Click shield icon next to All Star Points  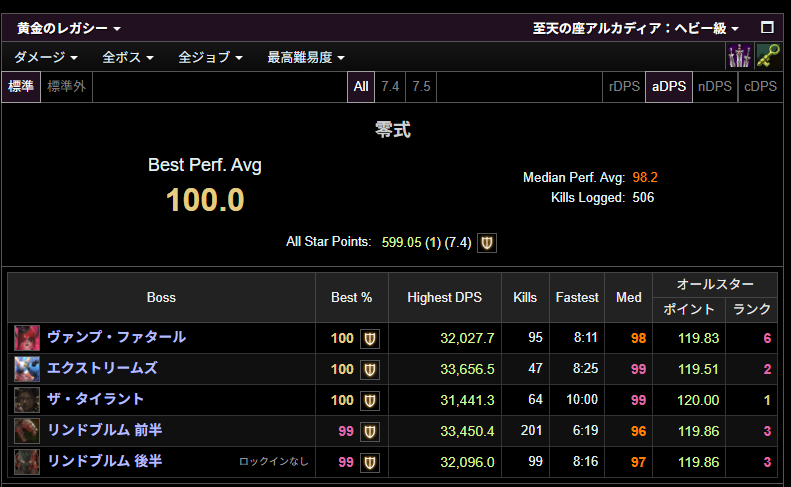click(487, 243)
